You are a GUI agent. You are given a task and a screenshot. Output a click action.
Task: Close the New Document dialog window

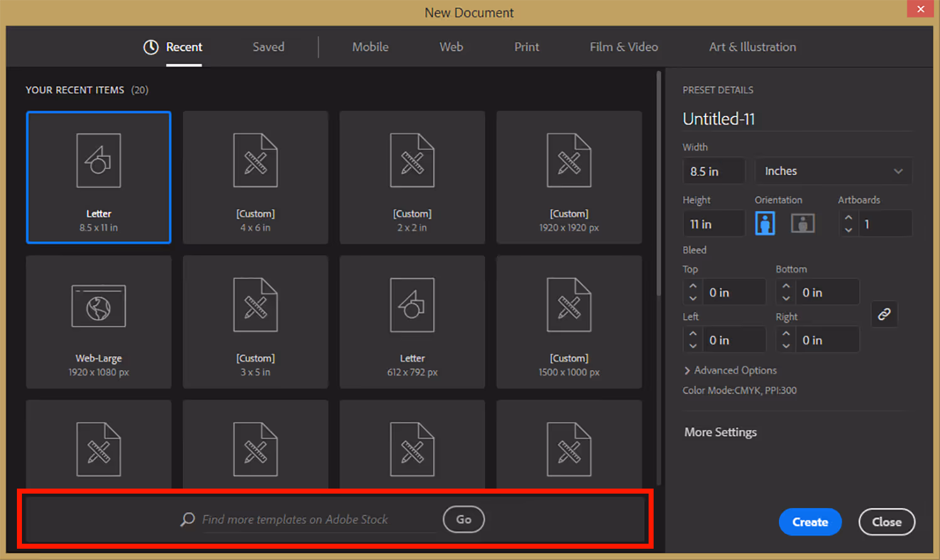921,9
